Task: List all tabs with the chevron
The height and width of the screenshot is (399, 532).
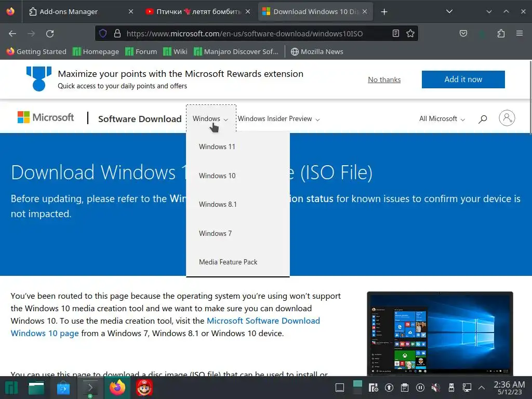Action: (x=449, y=11)
